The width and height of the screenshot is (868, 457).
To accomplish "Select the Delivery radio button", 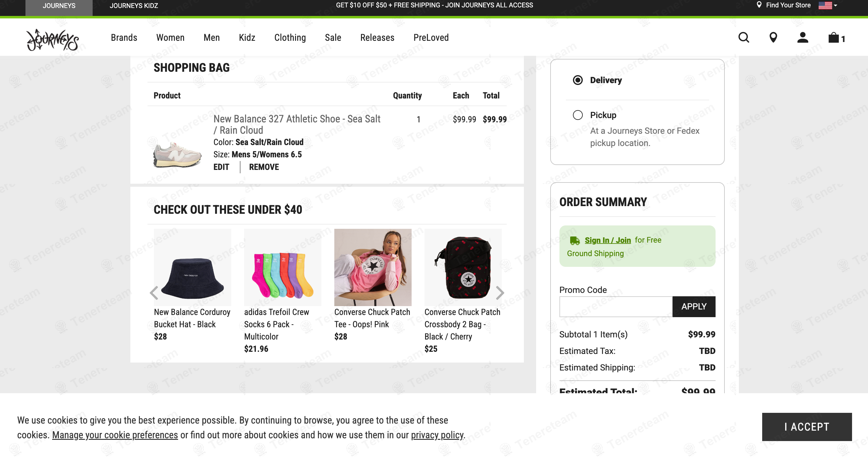I will (578, 80).
